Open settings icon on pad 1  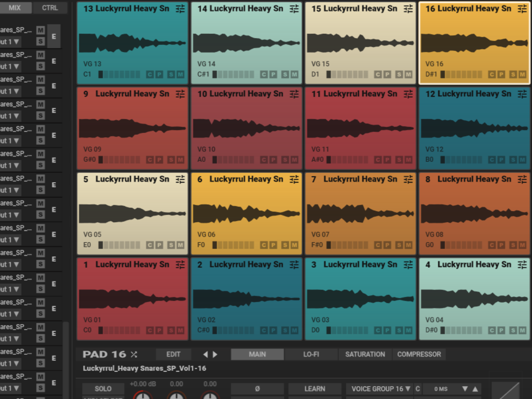pos(180,264)
